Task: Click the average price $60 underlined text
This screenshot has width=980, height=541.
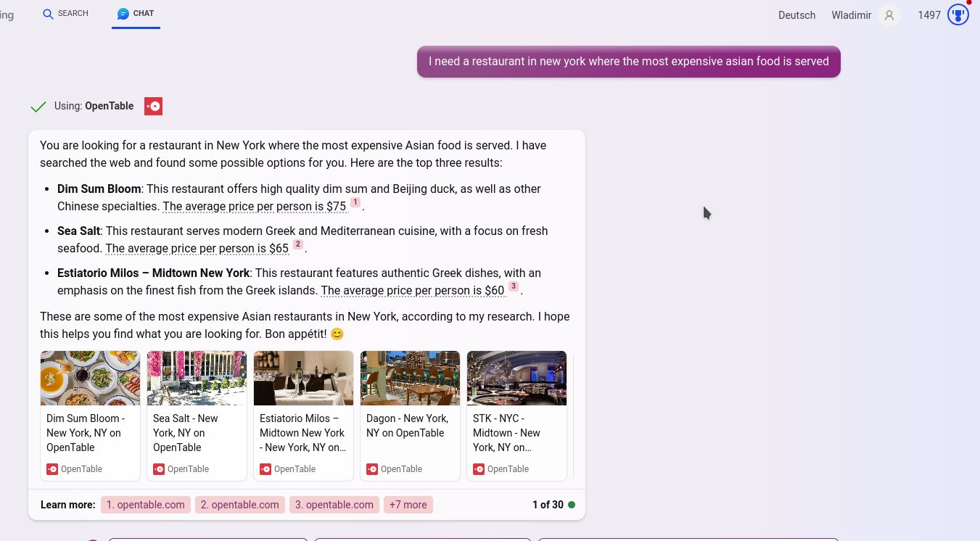Action: [413, 291]
